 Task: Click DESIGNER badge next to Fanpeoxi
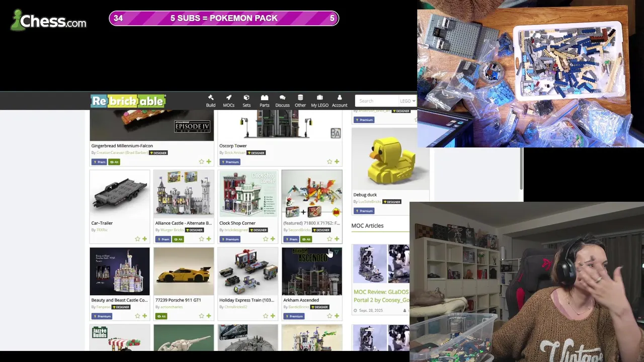pyautogui.click(x=121, y=307)
